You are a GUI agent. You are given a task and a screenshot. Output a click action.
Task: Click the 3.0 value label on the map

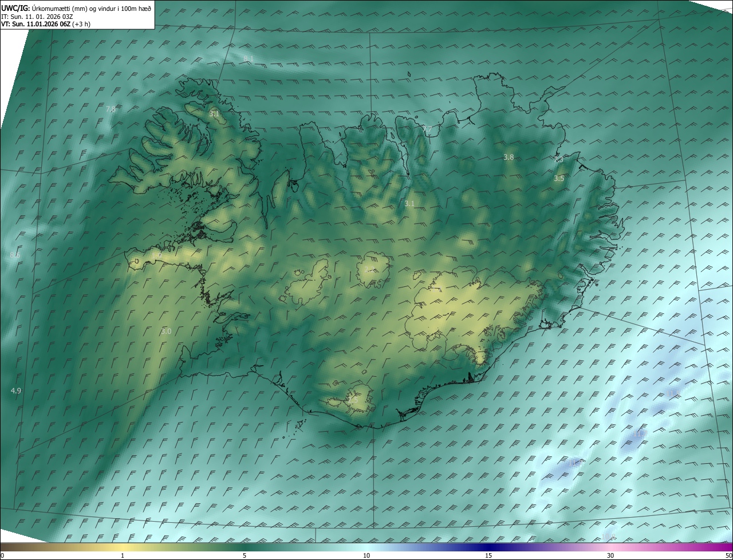click(166, 331)
